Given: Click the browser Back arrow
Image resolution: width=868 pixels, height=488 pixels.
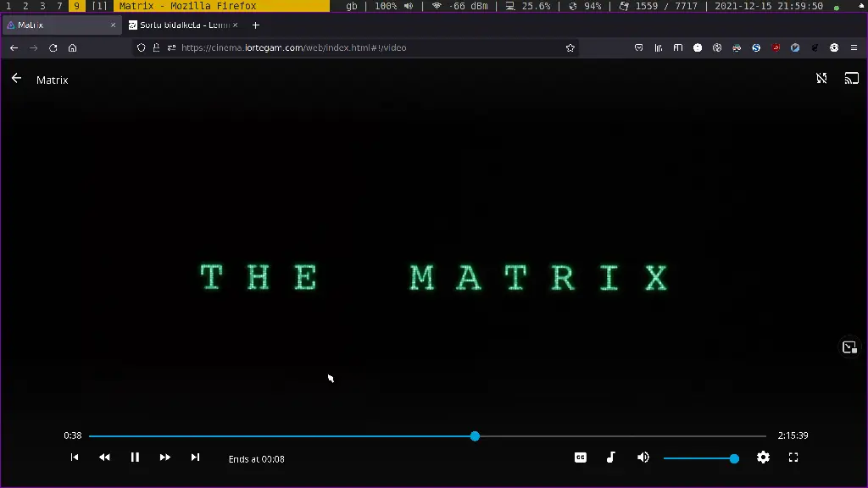Looking at the screenshot, I should click(x=14, y=48).
